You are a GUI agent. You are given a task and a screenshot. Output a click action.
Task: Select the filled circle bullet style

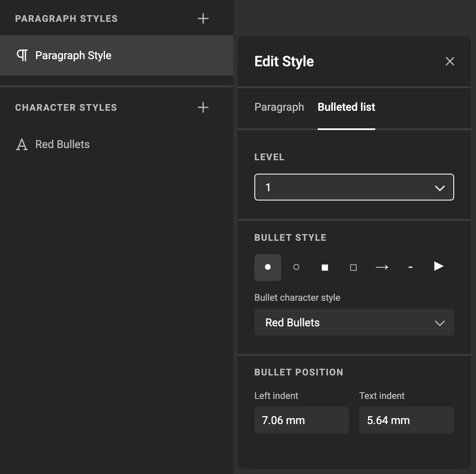(x=268, y=267)
